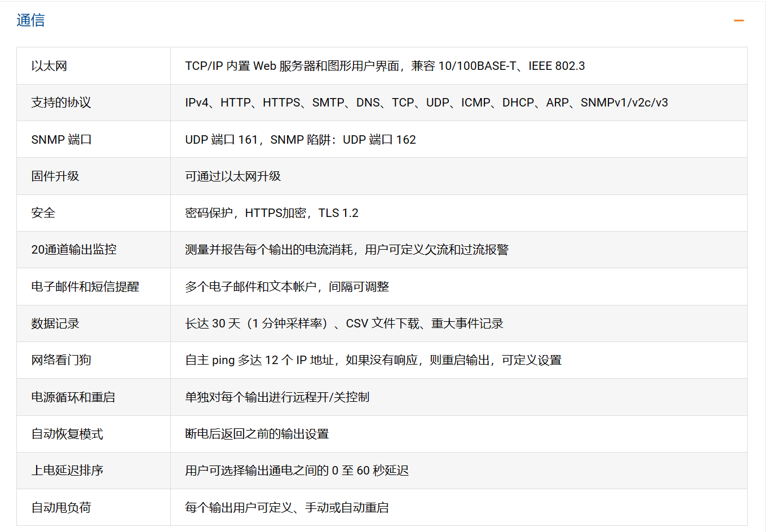This screenshot has width=768, height=532.
Task: Click the 多个电子邮件和文本帐户 text
Action: [x=287, y=287]
